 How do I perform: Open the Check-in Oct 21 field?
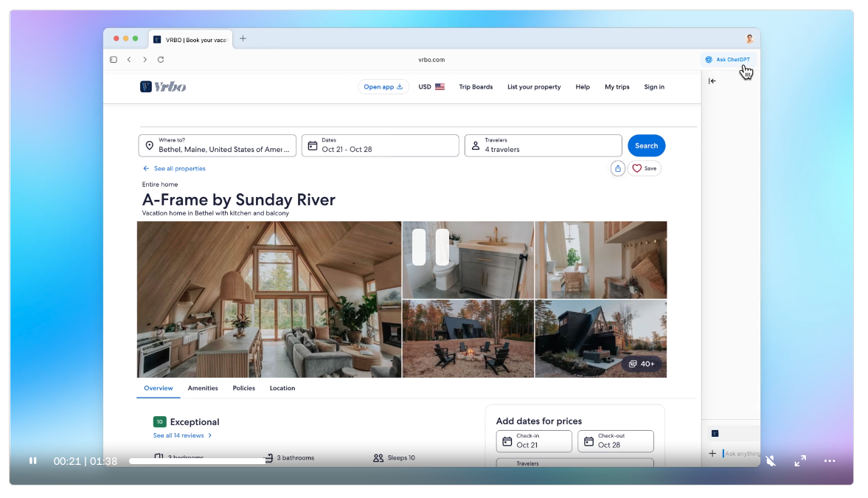pos(534,441)
